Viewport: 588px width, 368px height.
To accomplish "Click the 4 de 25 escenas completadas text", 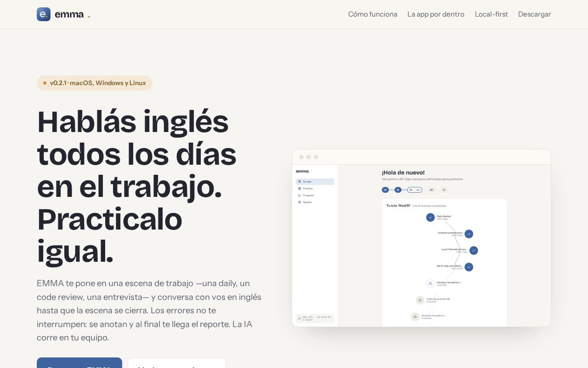I will 429,206.
